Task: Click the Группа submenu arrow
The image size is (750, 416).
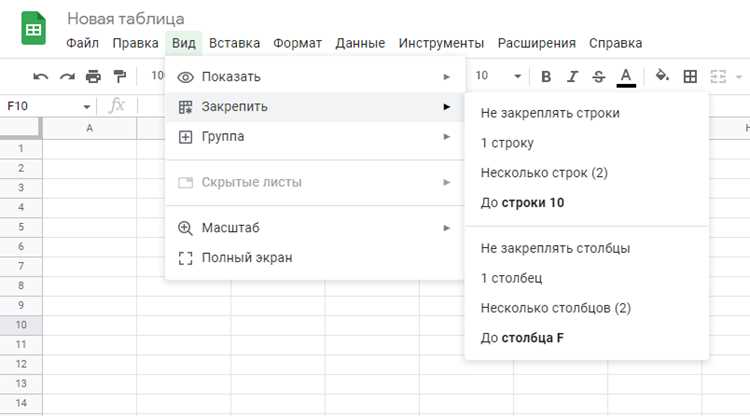Action: pos(446,137)
